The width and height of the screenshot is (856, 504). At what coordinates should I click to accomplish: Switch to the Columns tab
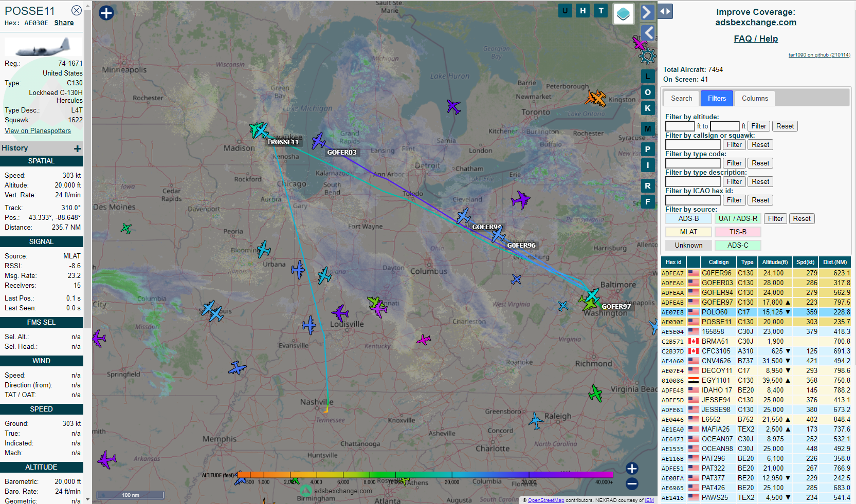pos(755,98)
